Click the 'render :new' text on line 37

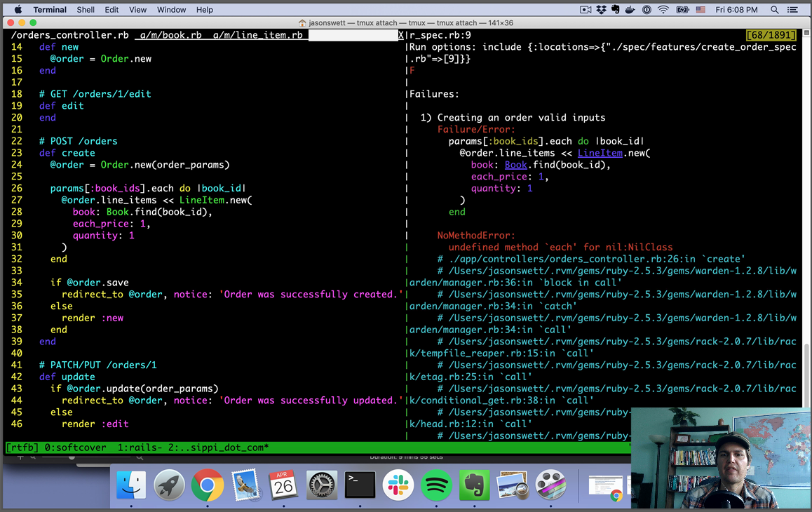93,318
